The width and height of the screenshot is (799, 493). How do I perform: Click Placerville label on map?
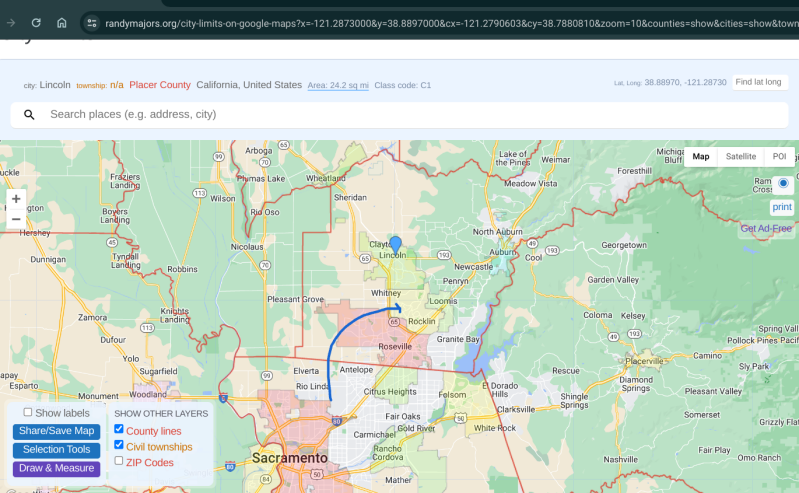(644, 361)
